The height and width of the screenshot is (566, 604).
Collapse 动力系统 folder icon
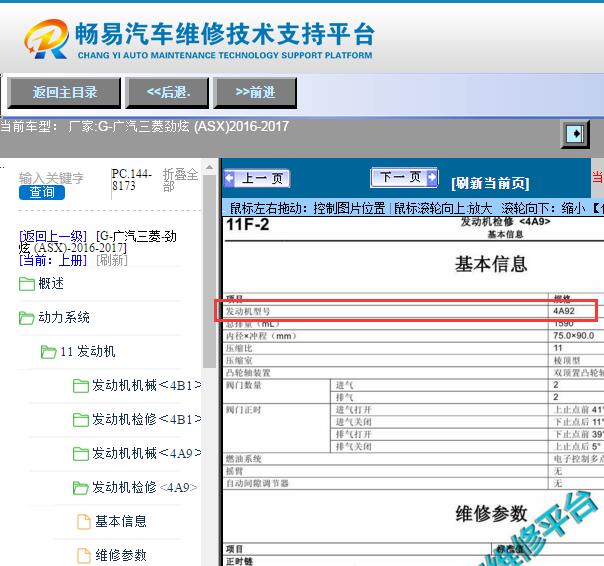coord(27,318)
